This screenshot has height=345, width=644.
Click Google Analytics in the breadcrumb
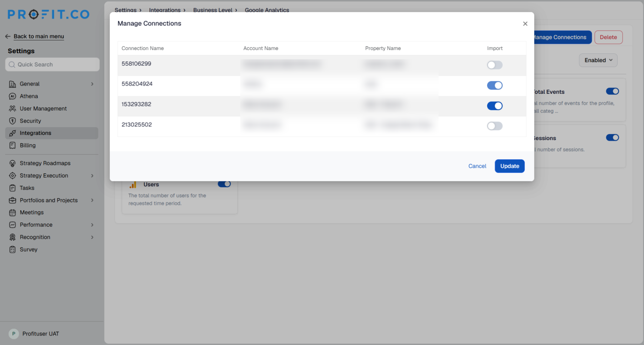pyautogui.click(x=267, y=10)
